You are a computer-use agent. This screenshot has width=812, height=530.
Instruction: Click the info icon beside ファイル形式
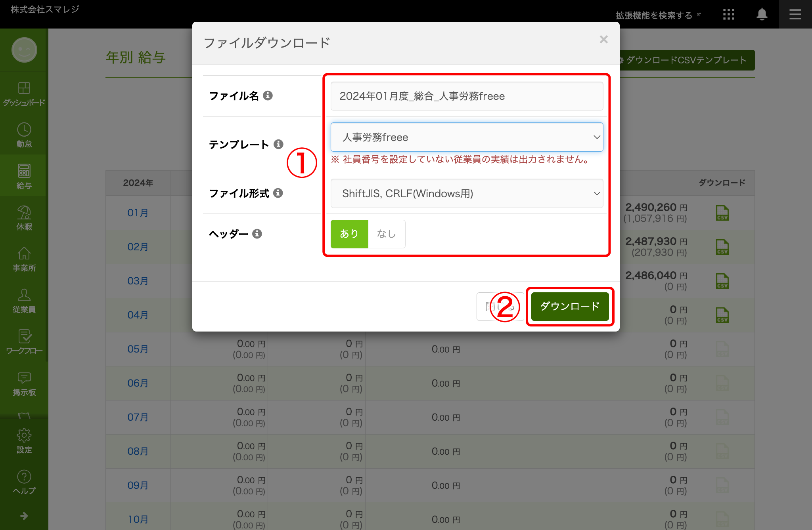(x=278, y=193)
